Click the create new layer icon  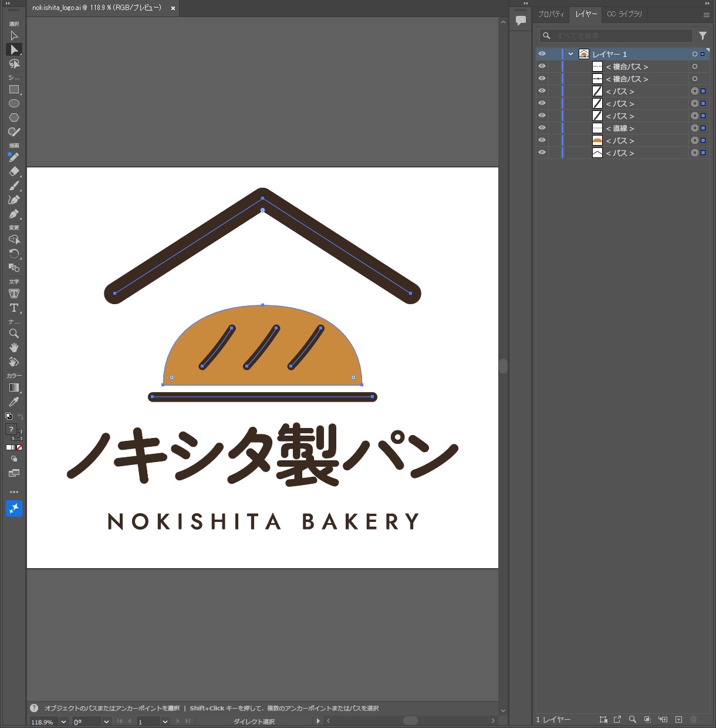pyautogui.click(x=678, y=719)
